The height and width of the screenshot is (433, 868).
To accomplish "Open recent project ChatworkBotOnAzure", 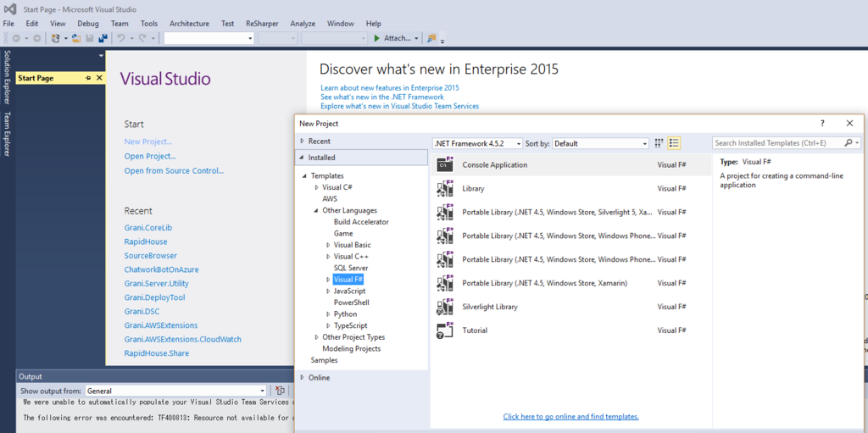I will pyautogui.click(x=161, y=269).
